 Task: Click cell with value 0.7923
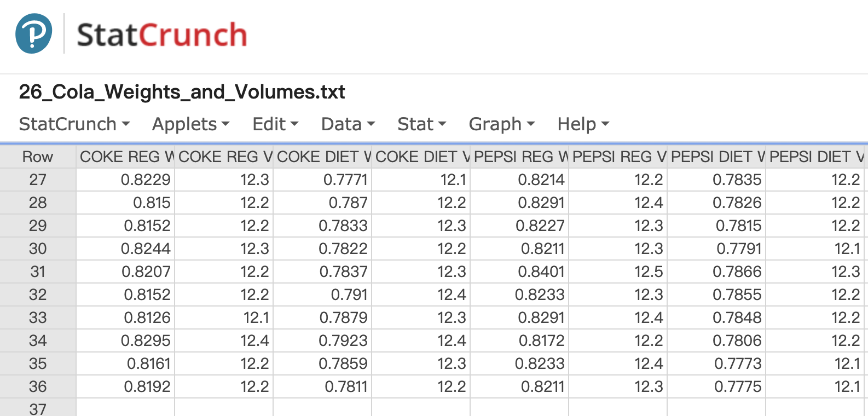pos(322,340)
